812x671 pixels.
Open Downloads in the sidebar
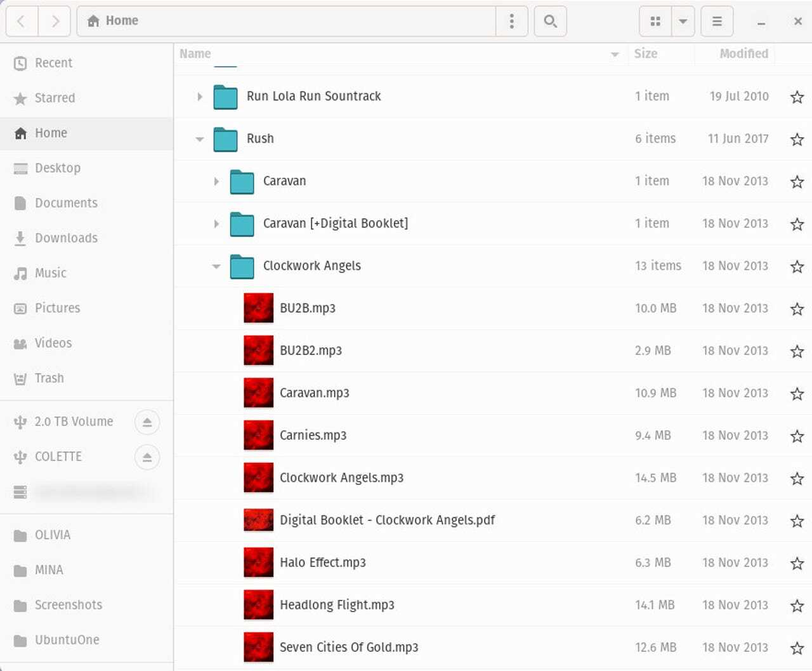click(x=86, y=238)
